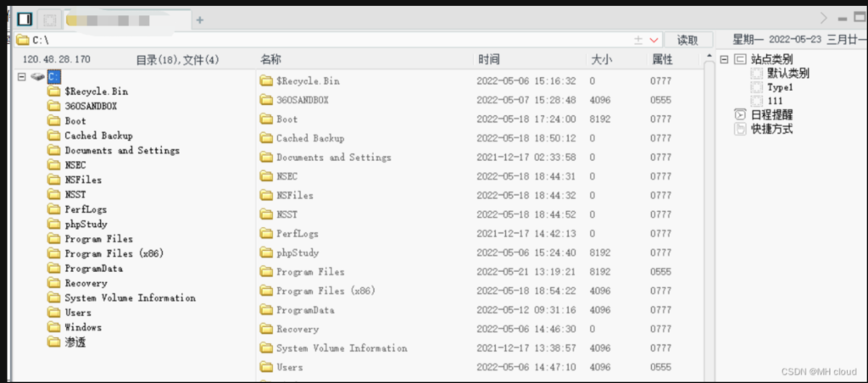
Task: Select 360SANDBOX folder icon in tree
Action: 53,106
